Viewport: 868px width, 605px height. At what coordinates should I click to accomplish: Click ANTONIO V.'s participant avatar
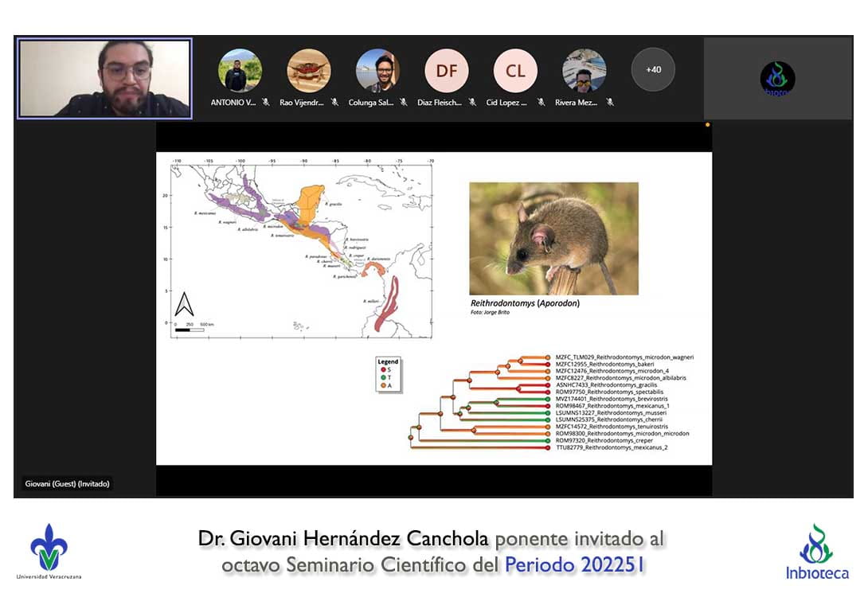240,71
